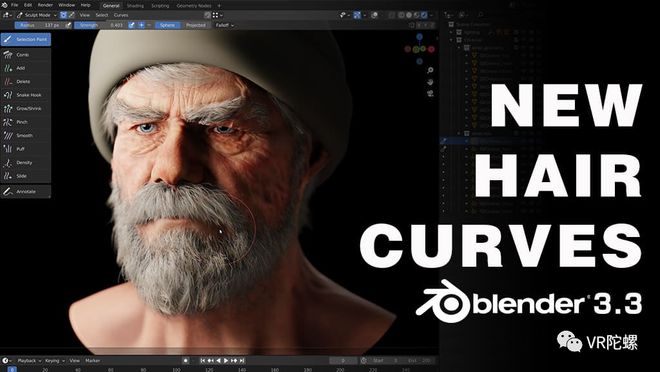Open the Playback dropdown in timeline
Viewport: 660px width, 372px height.
pyautogui.click(x=29, y=361)
